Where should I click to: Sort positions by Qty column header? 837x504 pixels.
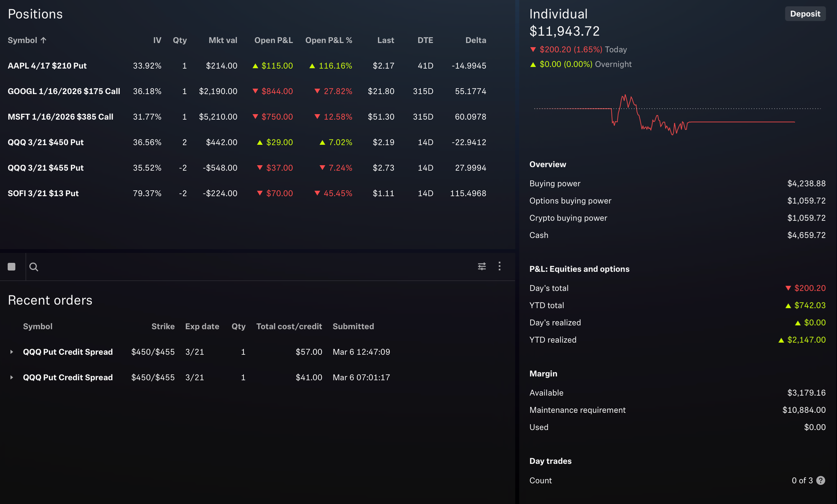[x=180, y=40]
